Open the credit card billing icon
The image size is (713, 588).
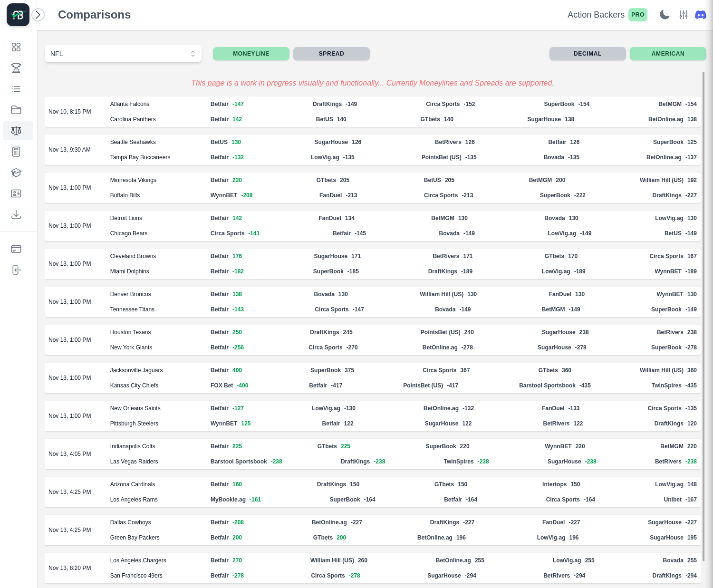point(16,249)
